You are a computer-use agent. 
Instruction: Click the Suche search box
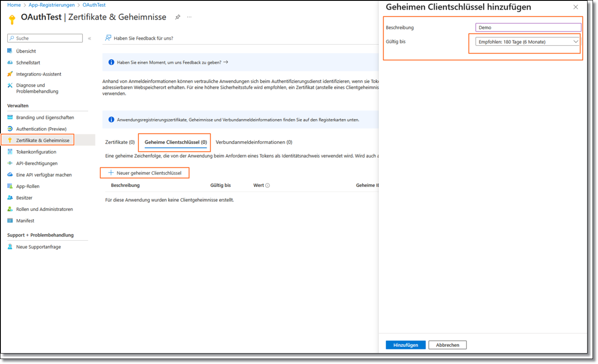pos(45,38)
